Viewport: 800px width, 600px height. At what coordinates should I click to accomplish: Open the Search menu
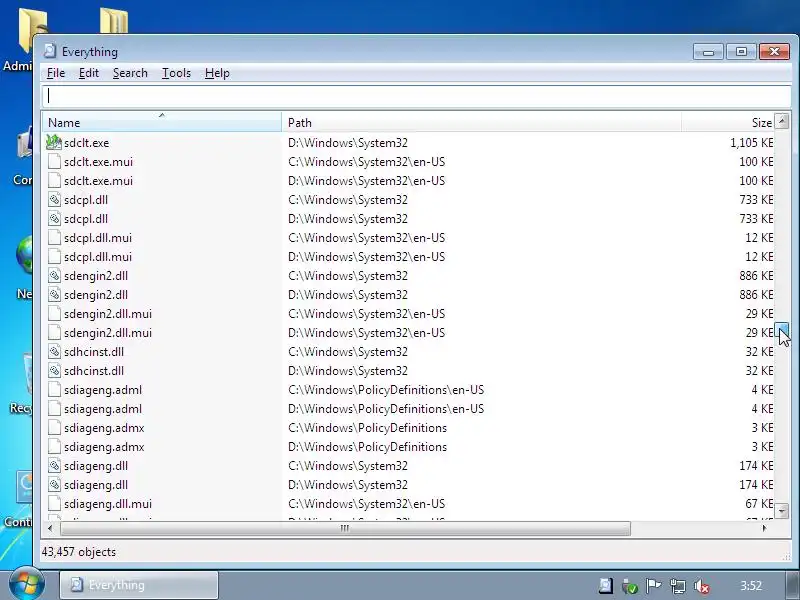[130, 73]
